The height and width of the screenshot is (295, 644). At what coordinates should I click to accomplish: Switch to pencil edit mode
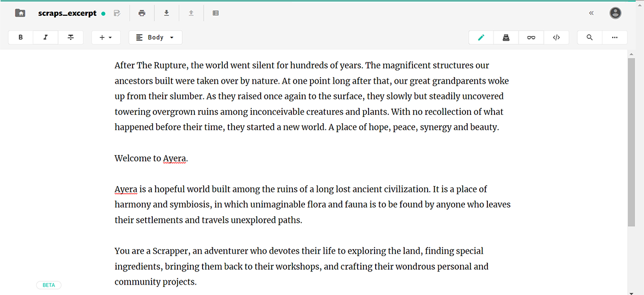point(481,37)
